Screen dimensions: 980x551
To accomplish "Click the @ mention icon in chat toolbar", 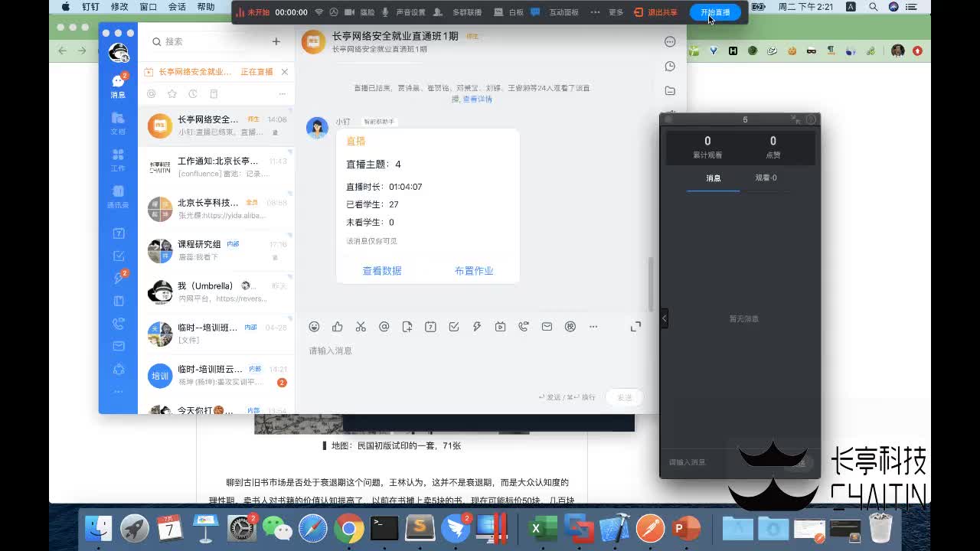I will point(384,327).
